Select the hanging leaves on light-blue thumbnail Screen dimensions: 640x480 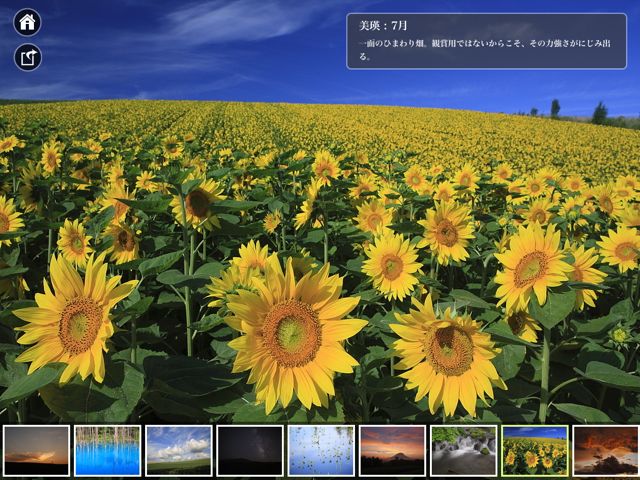click(x=321, y=451)
